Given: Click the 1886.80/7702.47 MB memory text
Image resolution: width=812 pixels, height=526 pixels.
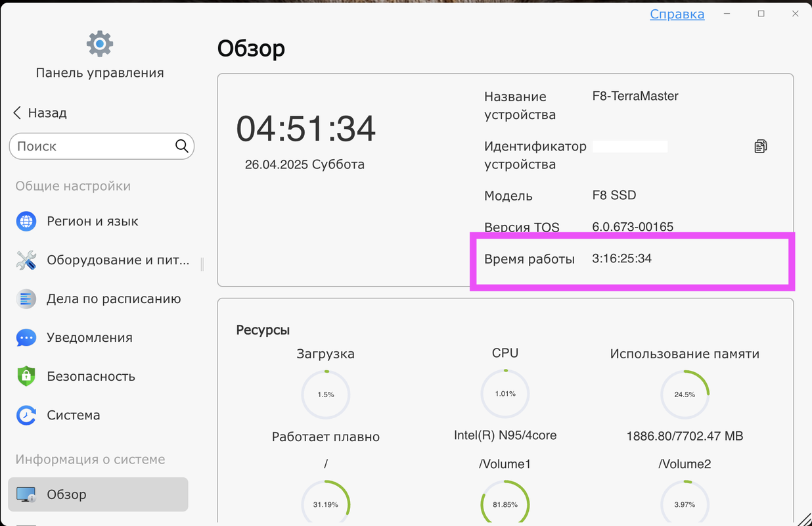Looking at the screenshot, I should [x=685, y=435].
